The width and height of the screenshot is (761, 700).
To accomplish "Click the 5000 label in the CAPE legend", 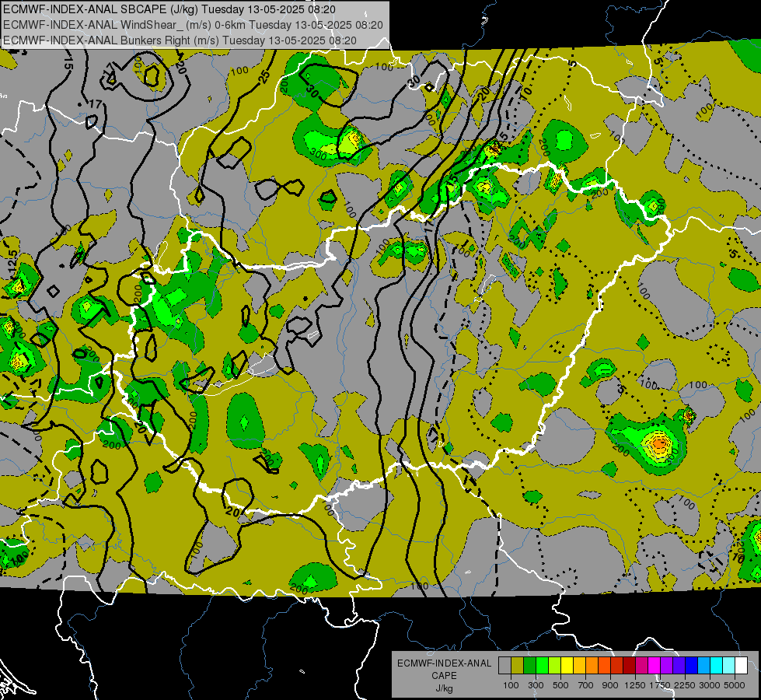I will [x=735, y=685].
